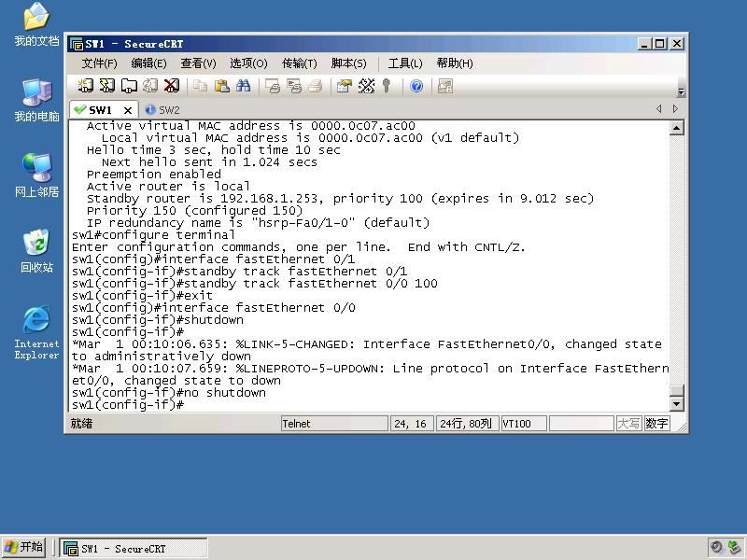Screen dimensions: 747x560
Task: Click the 我的文档 desktop icon
Action: [x=36, y=25]
